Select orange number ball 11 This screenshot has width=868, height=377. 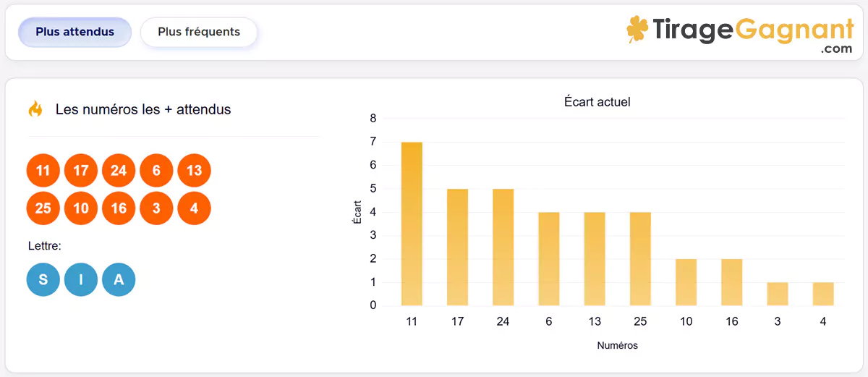tap(43, 171)
